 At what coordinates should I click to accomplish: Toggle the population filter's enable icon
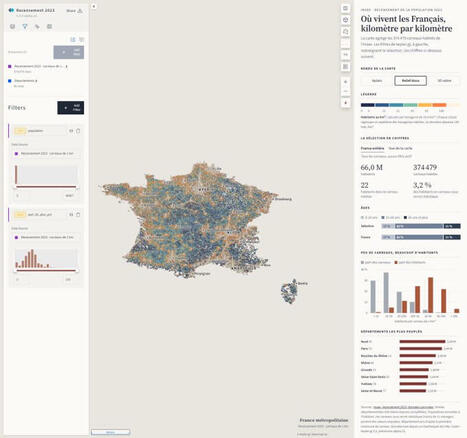click(x=71, y=131)
